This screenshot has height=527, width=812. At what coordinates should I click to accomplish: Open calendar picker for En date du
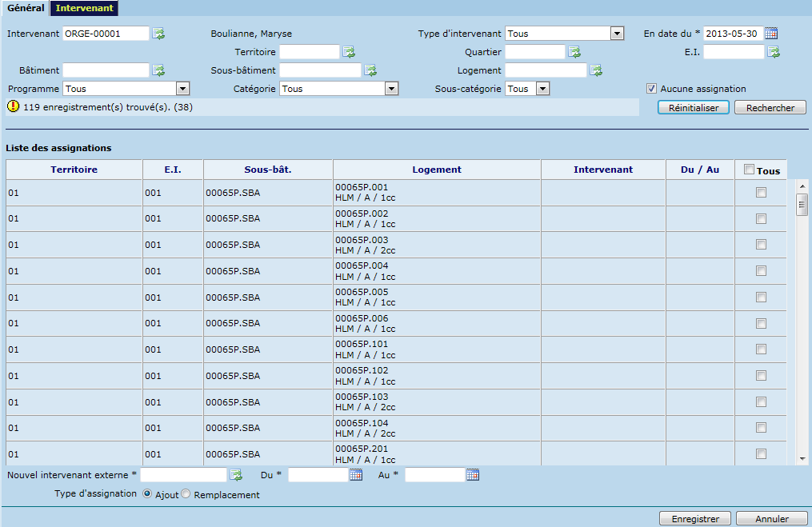coord(771,34)
